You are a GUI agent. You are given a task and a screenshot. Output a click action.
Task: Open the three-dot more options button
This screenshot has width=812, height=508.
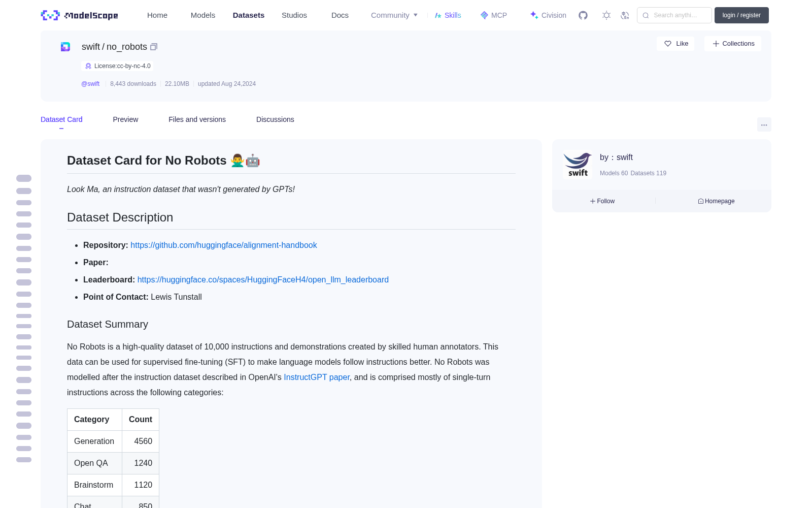[764, 124]
